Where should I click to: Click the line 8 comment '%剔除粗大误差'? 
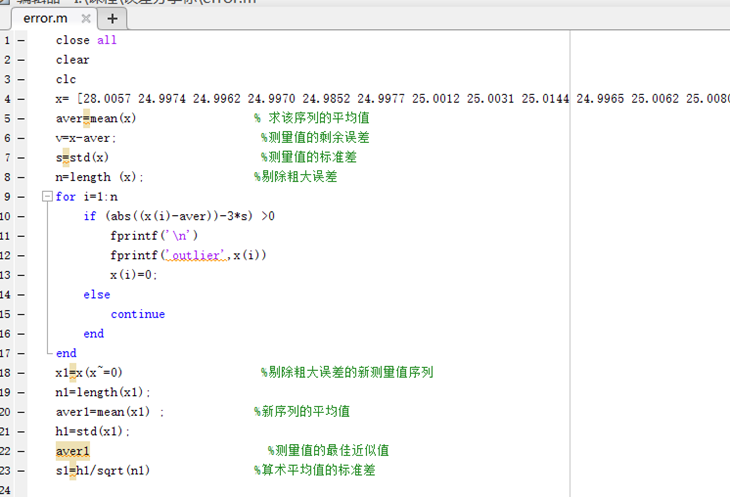coord(295,176)
